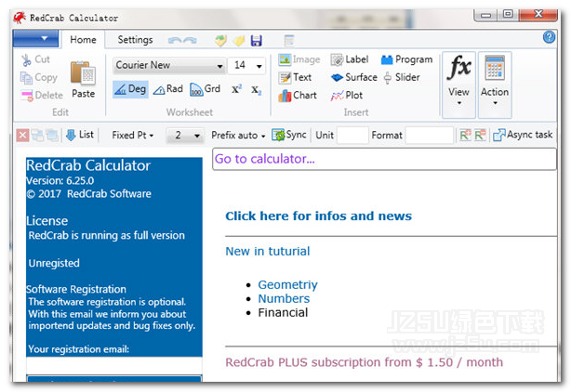Screen dimensions: 571x392
Task: Click the Financial list item
Action: tap(283, 313)
